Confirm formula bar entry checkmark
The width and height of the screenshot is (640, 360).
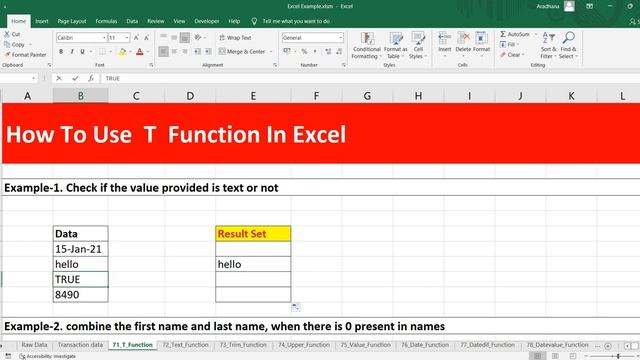pos(75,78)
